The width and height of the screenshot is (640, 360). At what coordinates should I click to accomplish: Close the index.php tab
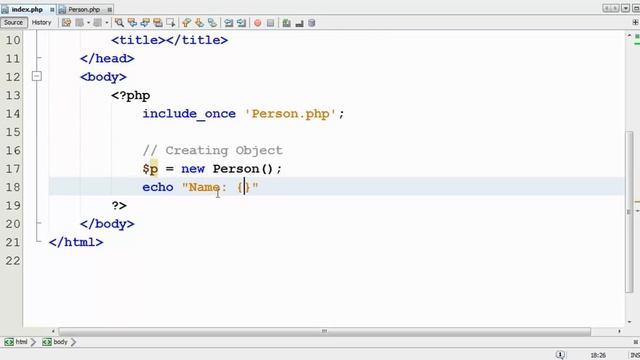click(52, 9)
